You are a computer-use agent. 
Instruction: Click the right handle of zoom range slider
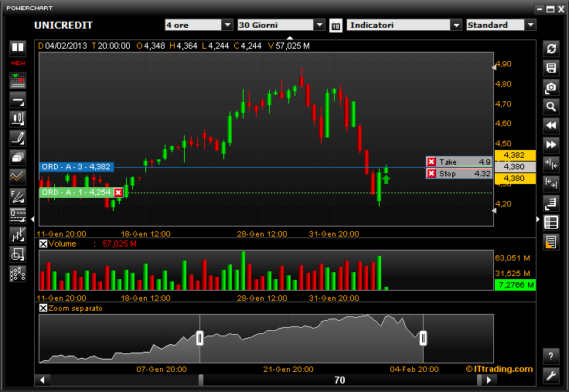[x=423, y=338]
